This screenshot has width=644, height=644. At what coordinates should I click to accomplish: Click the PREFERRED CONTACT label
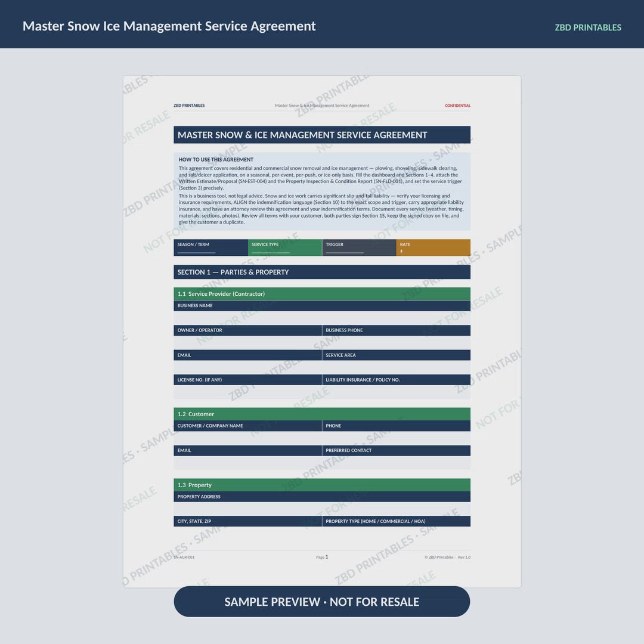point(349,451)
